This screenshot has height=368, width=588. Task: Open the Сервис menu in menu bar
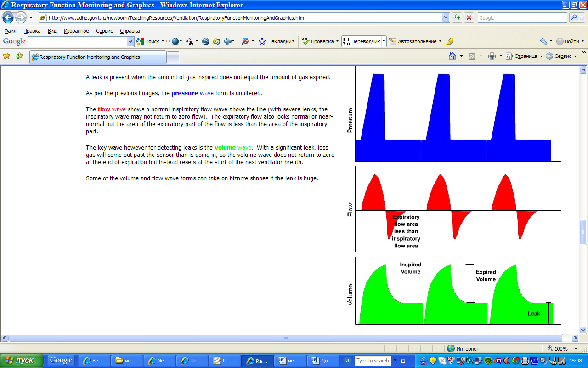pyautogui.click(x=104, y=31)
